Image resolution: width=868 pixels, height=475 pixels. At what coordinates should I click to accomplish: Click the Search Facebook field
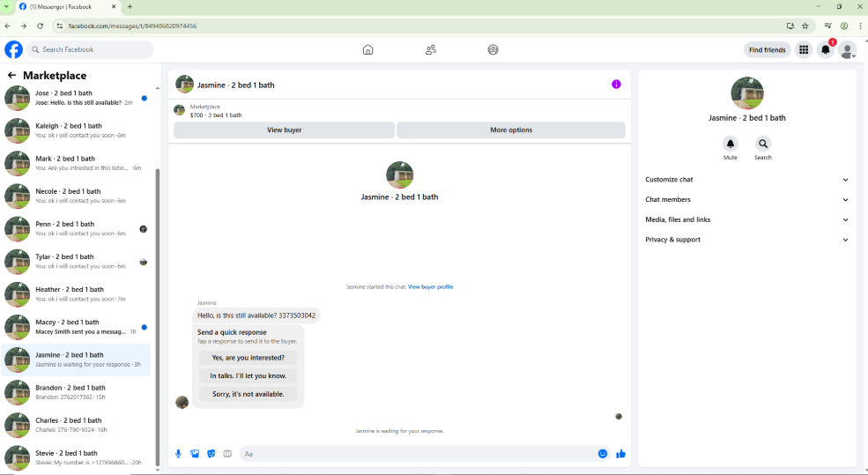(x=90, y=49)
